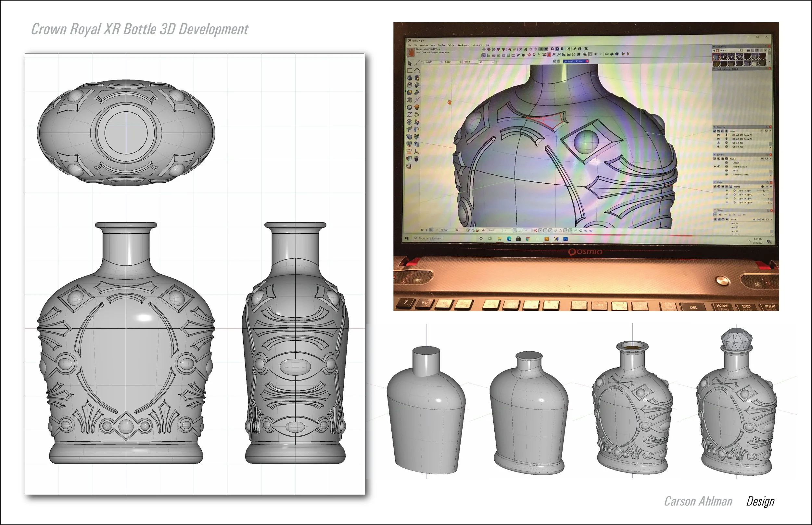Screen dimensions: 812x525
Task: Open the Home material library dropdown in Materials palette
Action: (741, 50)
